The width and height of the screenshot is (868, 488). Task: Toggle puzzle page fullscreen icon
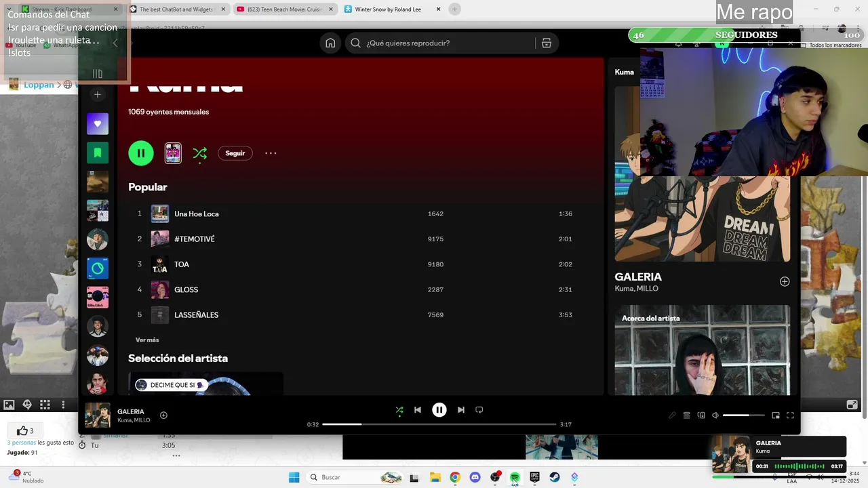pyautogui.click(x=852, y=405)
